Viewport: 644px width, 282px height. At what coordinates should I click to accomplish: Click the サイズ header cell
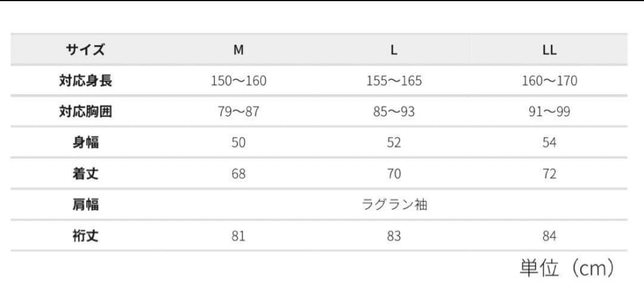[85, 50]
